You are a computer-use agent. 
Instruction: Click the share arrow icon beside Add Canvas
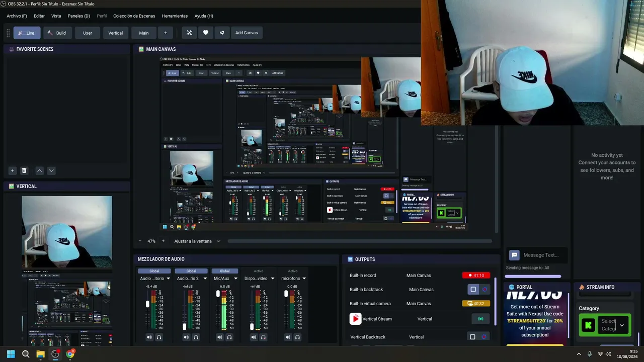[222, 33]
